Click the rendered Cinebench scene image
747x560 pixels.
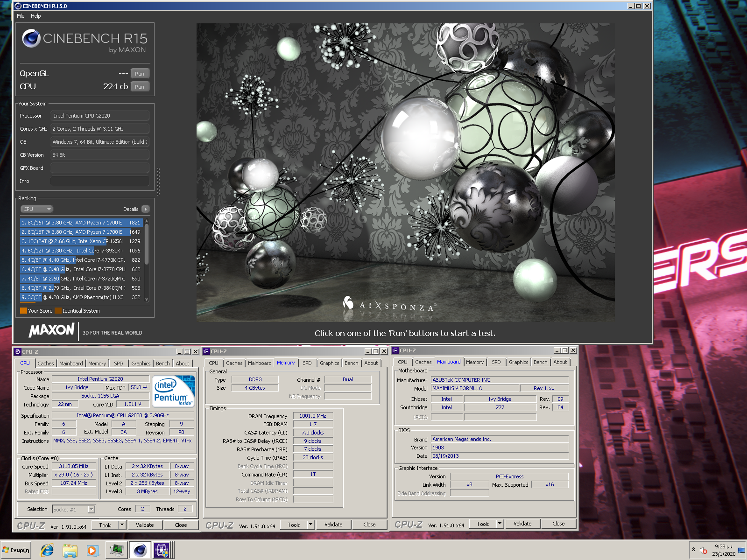(x=405, y=173)
